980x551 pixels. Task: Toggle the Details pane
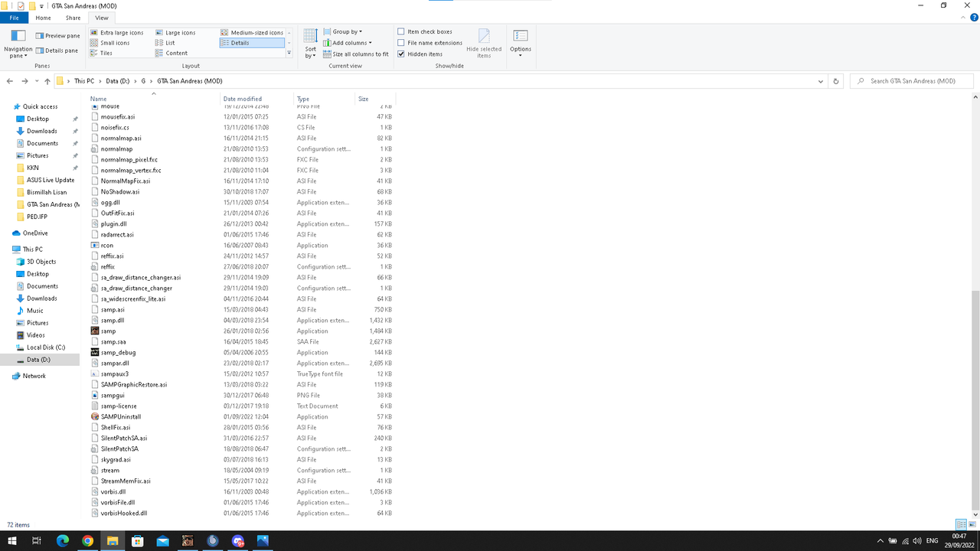(x=57, y=51)
